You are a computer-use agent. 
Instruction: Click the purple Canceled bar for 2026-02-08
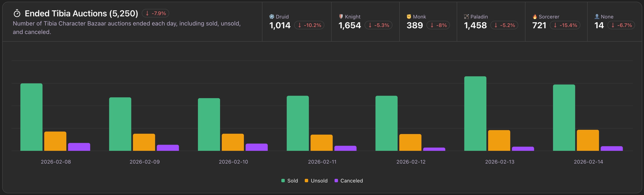click(79, 147)
